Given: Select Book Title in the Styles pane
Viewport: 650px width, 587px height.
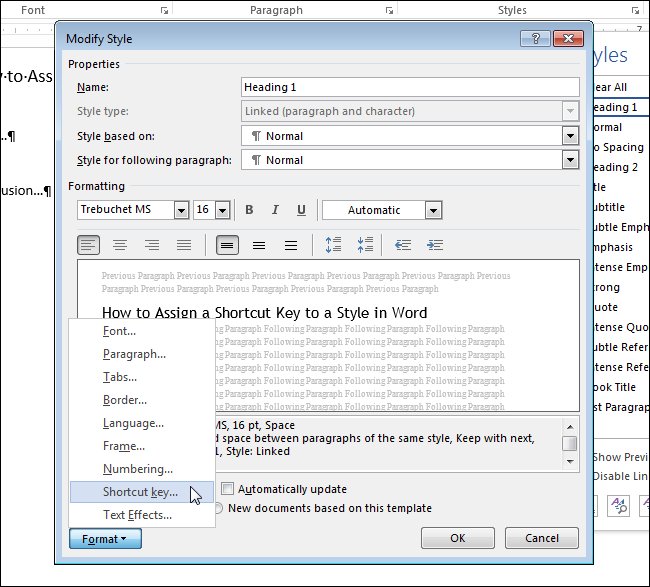Looking at the screenshot, I should 621,387.
